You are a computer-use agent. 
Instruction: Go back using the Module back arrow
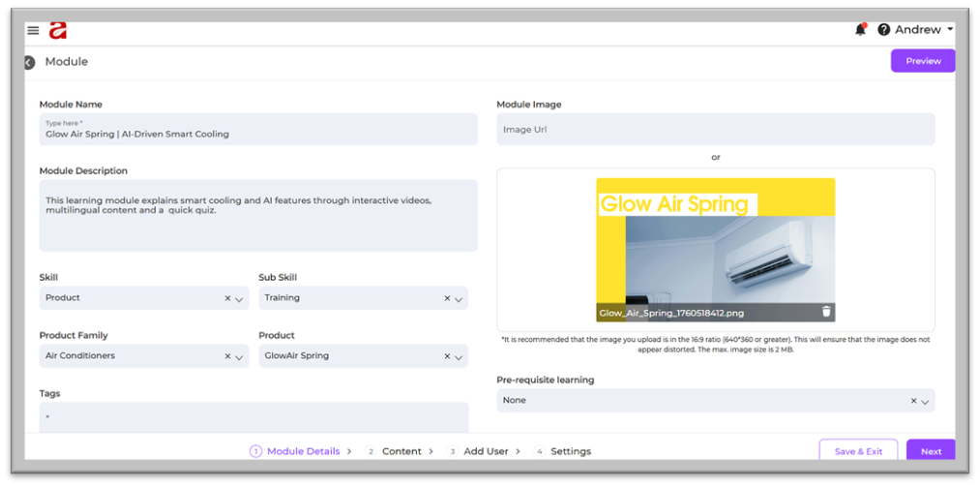(29, 62)
